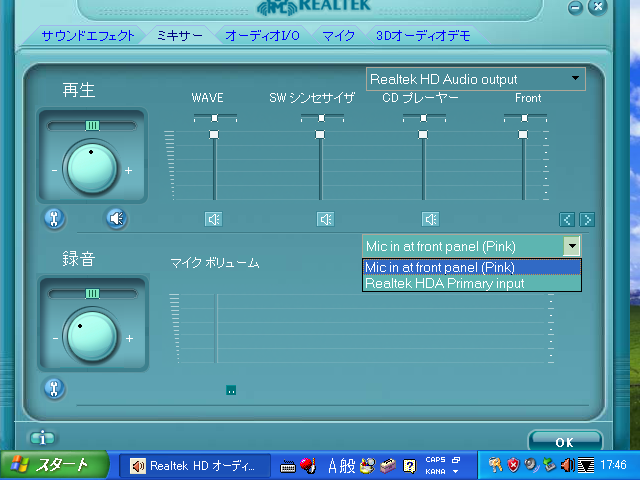
Task: Click the recording master volume knob
Action: 92,336
